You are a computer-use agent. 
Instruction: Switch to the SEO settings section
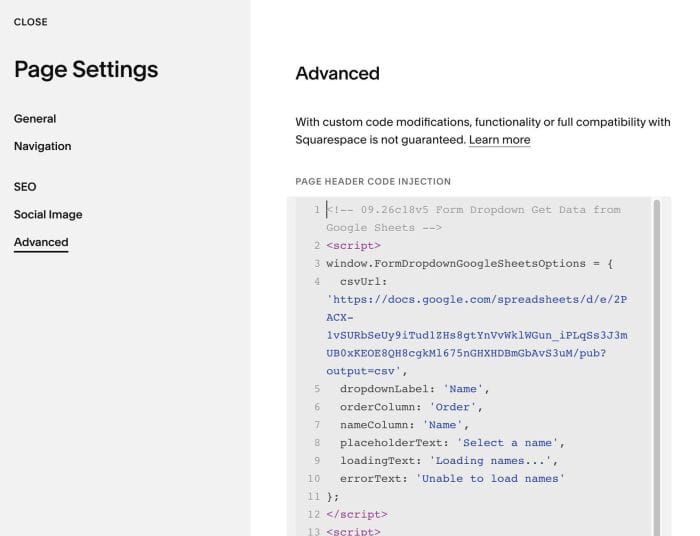(25, 187)
